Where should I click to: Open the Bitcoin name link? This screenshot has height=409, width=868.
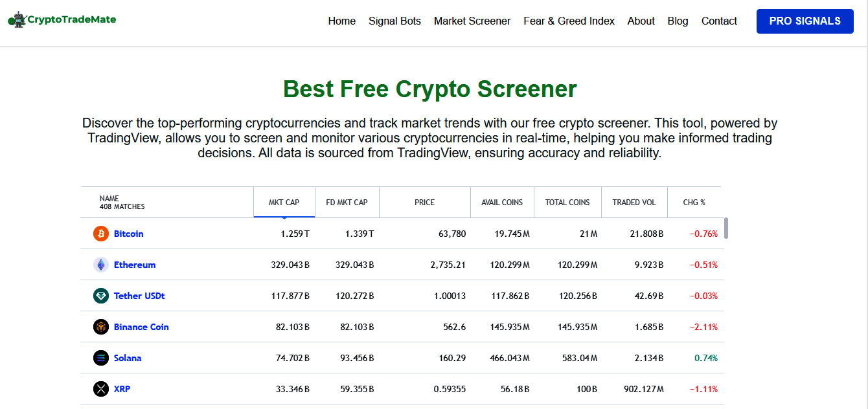[128, 234]
